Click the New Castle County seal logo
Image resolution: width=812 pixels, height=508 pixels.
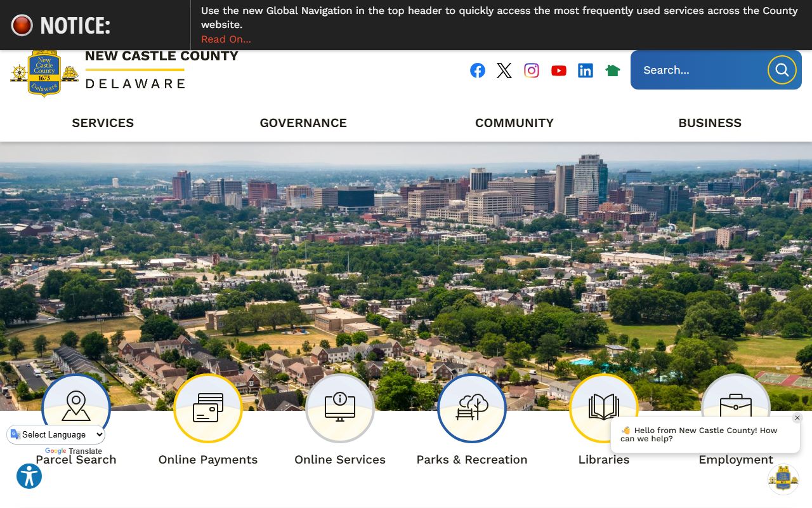(44, 73)
